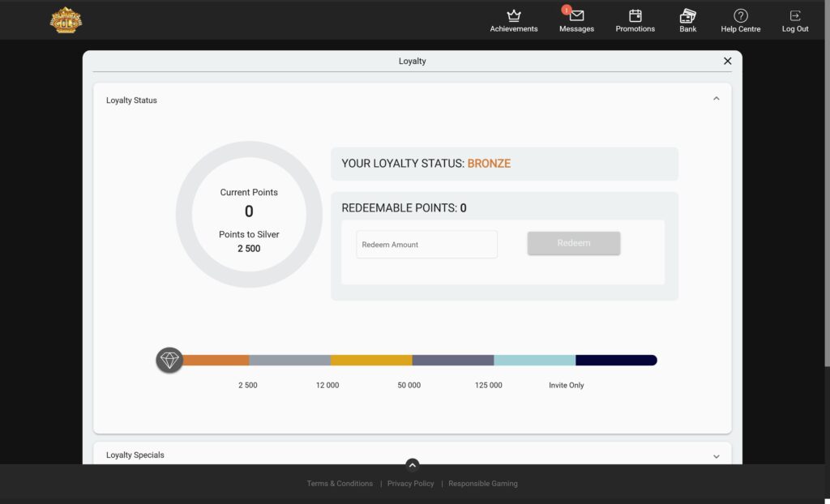This screenshot has width=830, height=504.
Task: Click the Log Out icon
Action: [x=794, y=16]
